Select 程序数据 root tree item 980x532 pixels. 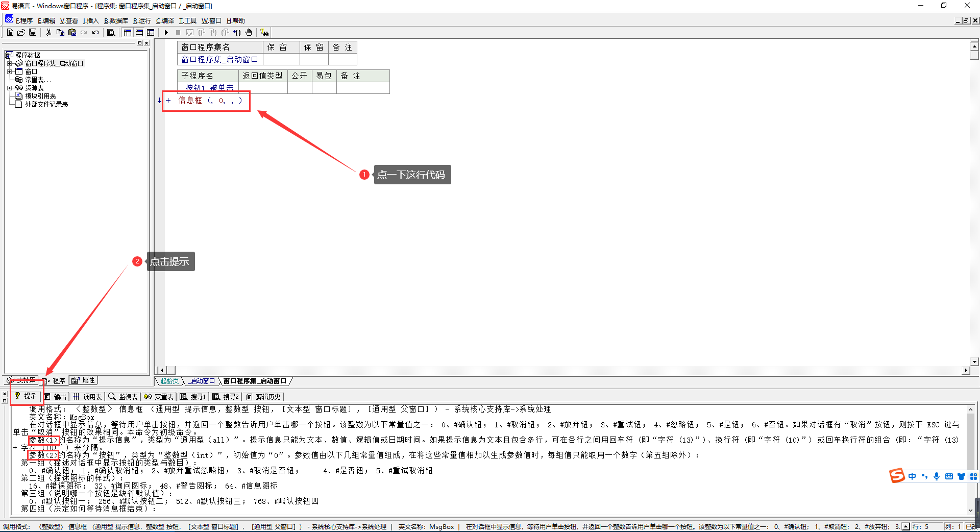click(x=28, y=55)
